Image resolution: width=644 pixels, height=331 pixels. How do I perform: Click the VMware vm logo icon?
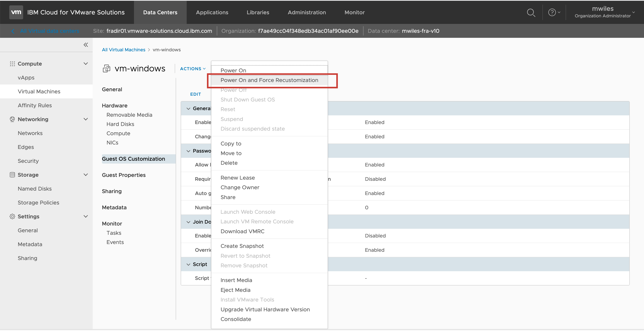(16, 12)
